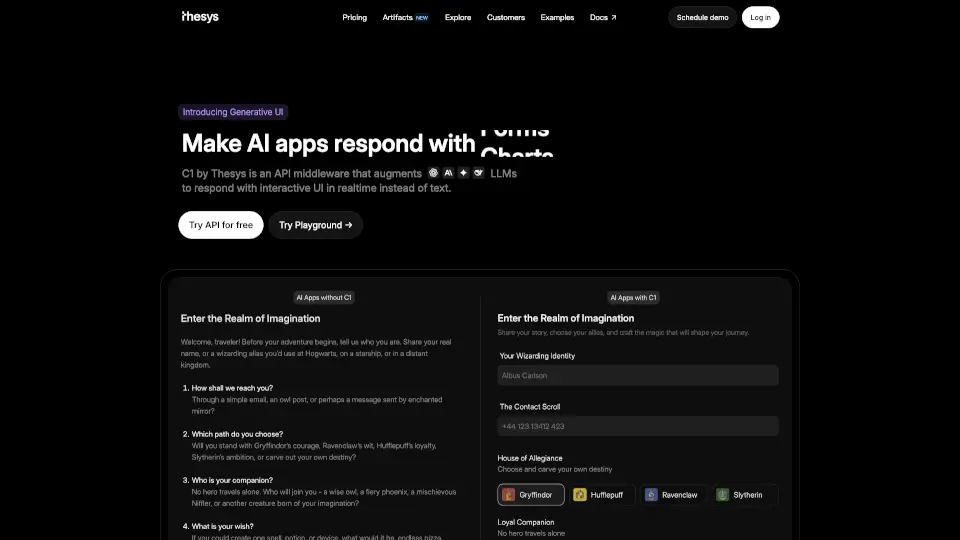The height and width of the screenshot is (540, 960).
Task: Click the Ravenclaw crest icon
Action: tap(651, 494)
